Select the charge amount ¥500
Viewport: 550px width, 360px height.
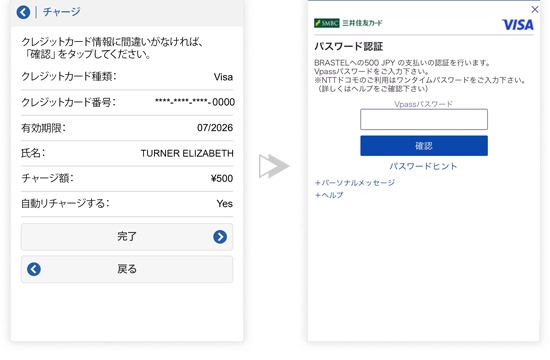(222, 178)
